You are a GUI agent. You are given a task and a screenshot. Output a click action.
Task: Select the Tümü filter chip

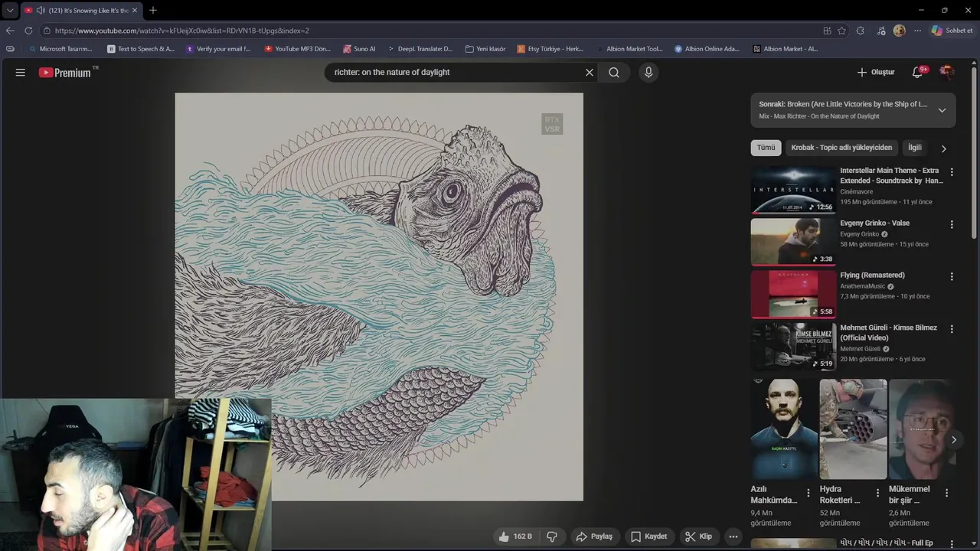[766, 148]
